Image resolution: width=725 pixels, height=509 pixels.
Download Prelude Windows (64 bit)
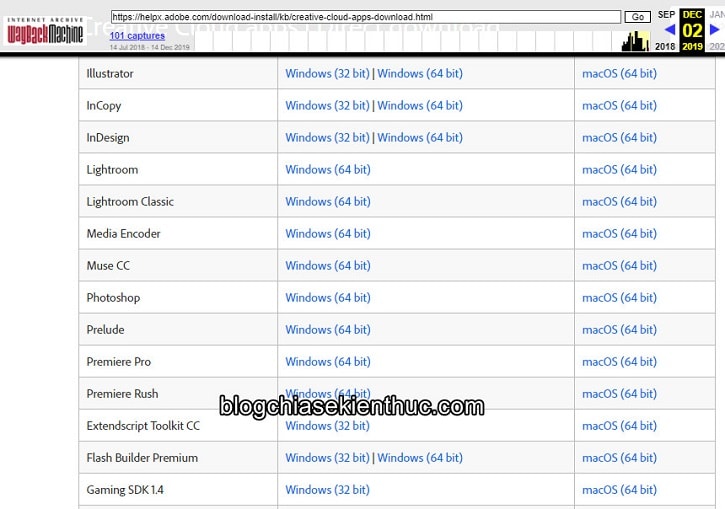coord(328,330)
